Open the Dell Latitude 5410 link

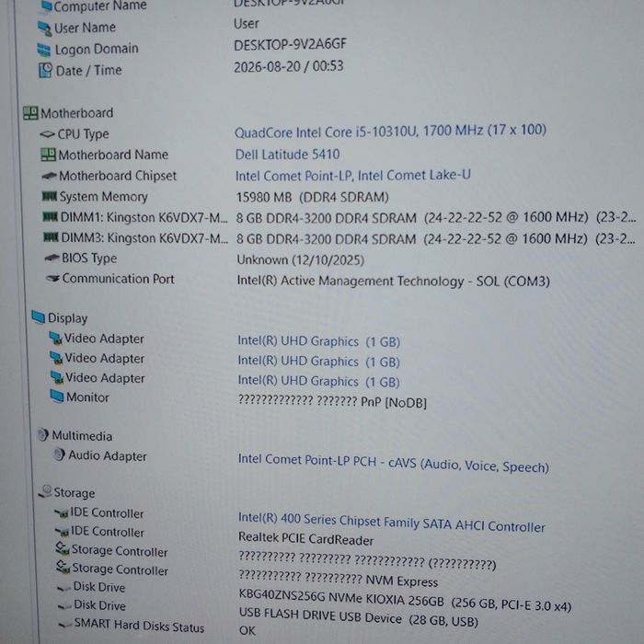[x=287, y=155]
